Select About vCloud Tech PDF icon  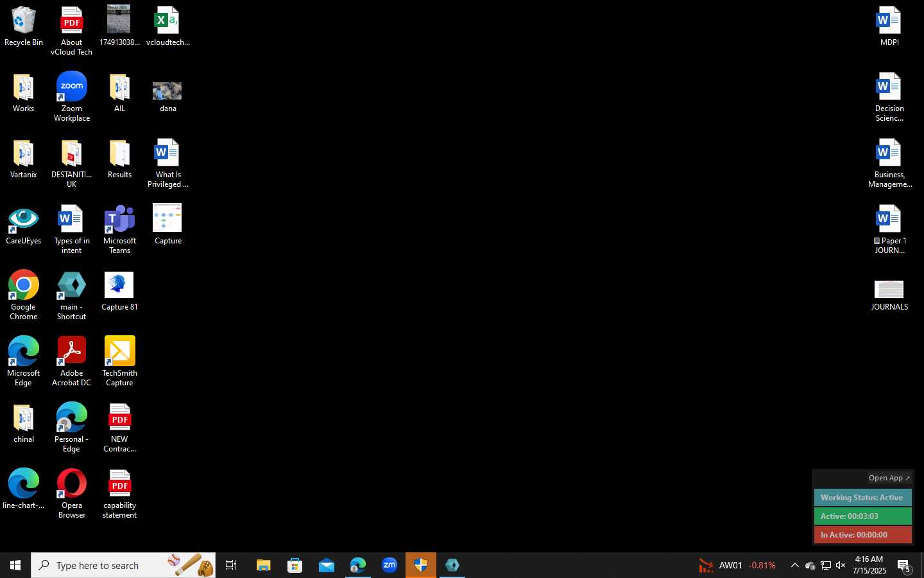(71, 31)
